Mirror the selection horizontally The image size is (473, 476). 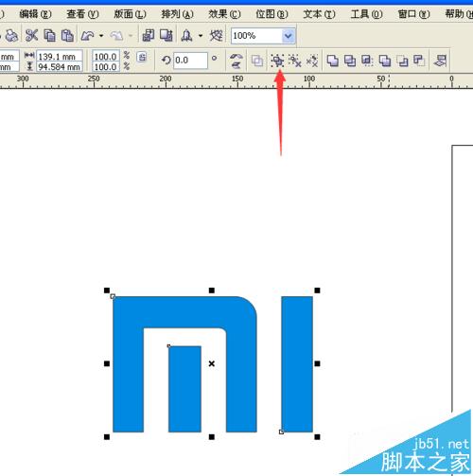coord(236,56)
